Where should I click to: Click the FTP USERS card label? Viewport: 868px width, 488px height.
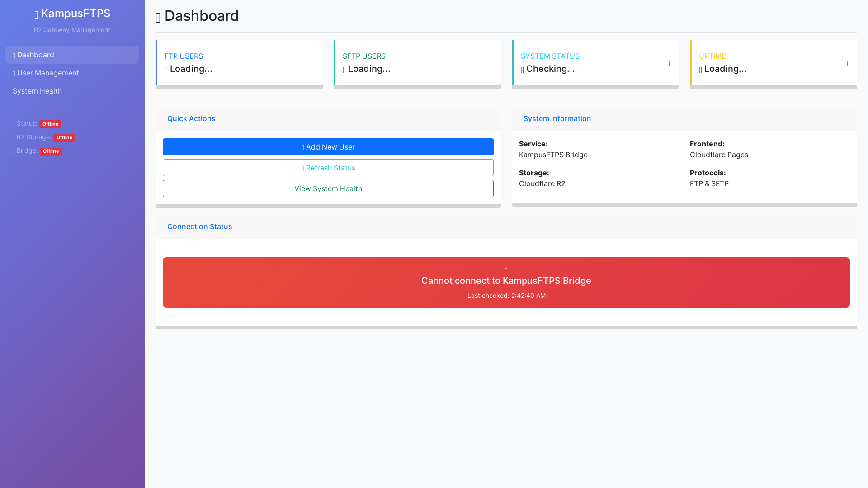click(184, 56)
